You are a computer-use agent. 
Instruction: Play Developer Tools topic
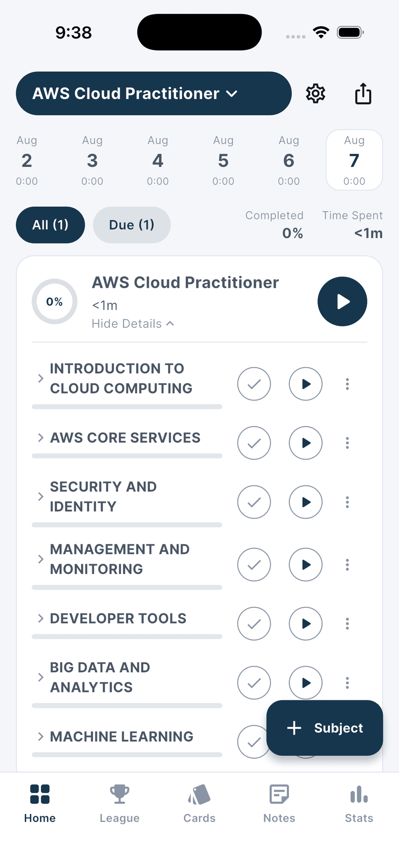[305, 624]
